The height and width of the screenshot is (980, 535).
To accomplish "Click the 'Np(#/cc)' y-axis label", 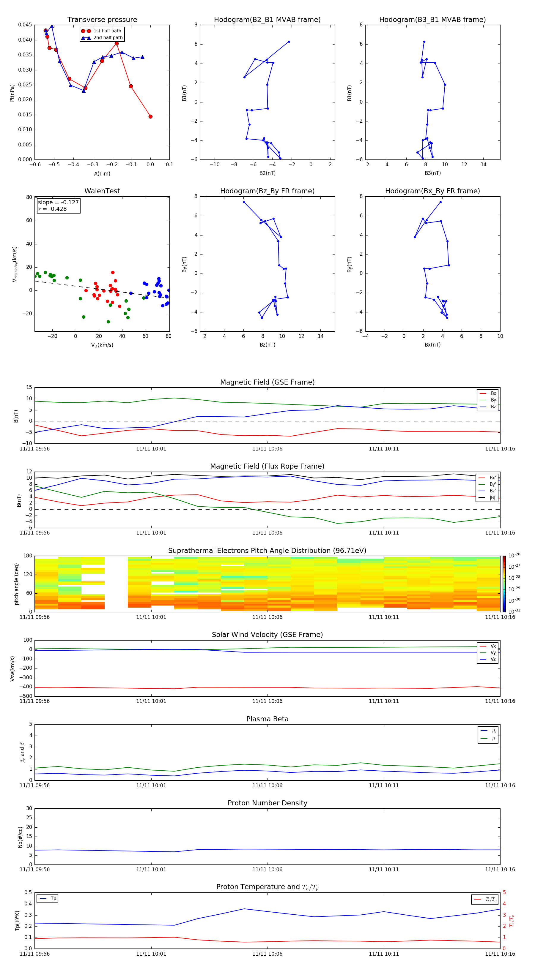I will (x=20, y=837).
